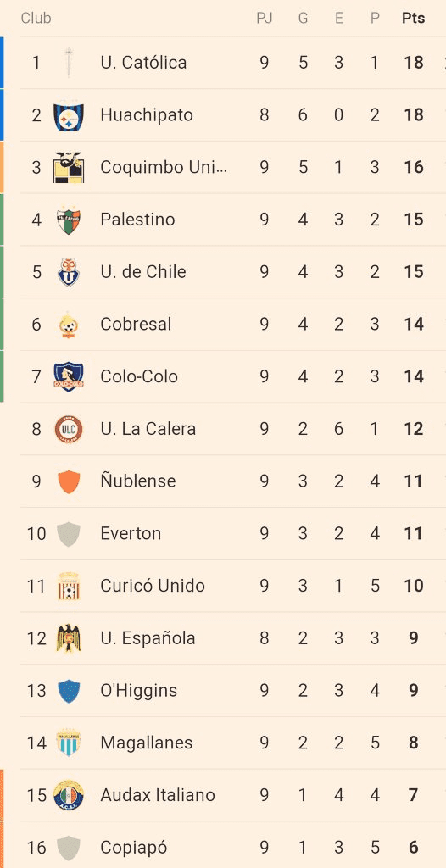The width and height of the screenshot is (446, 868).
Task: Click the blue O'Higgins shield icon
Action: [x=69, y=690]
